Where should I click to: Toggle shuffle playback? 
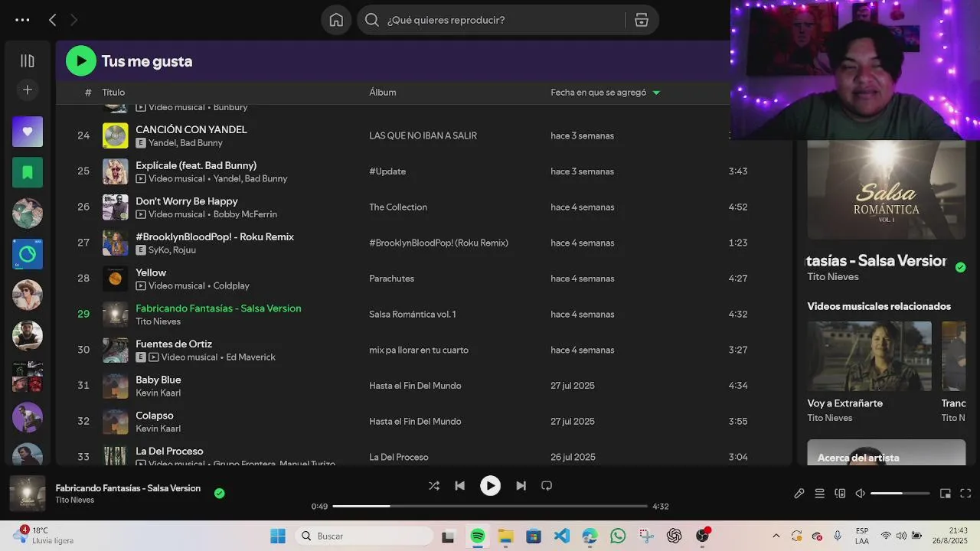coord(434,485)
